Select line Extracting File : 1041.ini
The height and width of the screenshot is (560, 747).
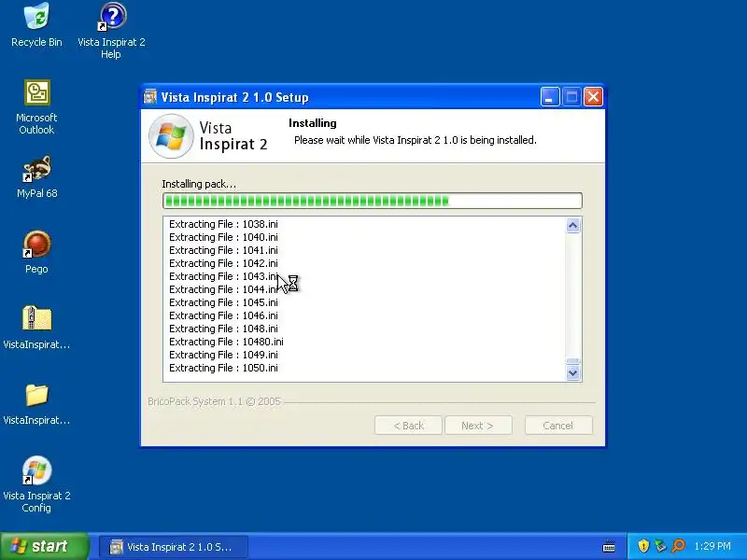click(223, 250)
